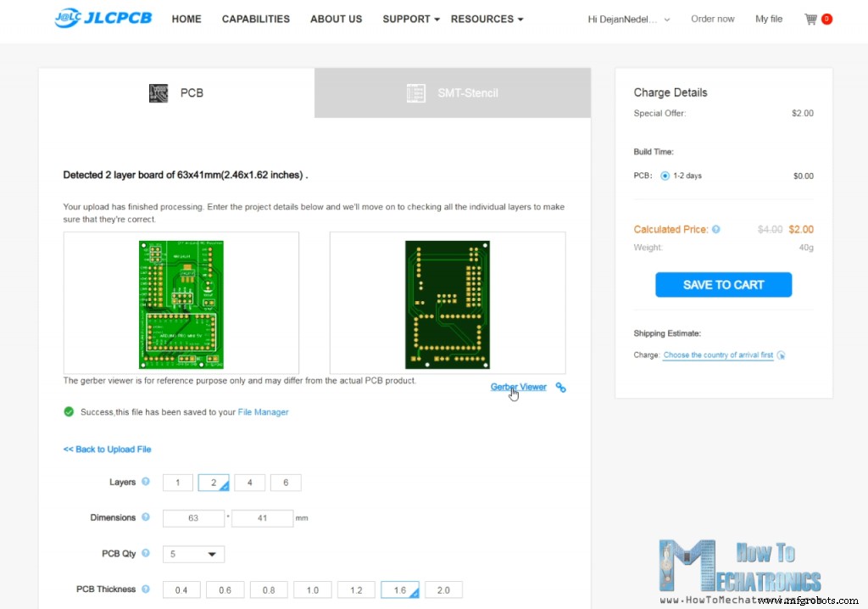Screen dimensions: 868x609
Task: Click the bottom PCB preview thumbnail
Action: tap(448, 303)
